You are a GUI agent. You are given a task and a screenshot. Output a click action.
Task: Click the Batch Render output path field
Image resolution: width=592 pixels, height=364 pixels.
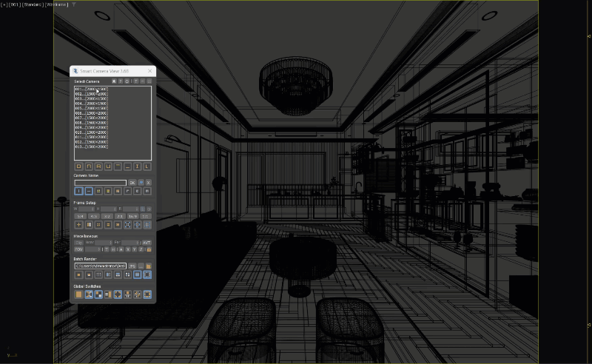[100, 266]
